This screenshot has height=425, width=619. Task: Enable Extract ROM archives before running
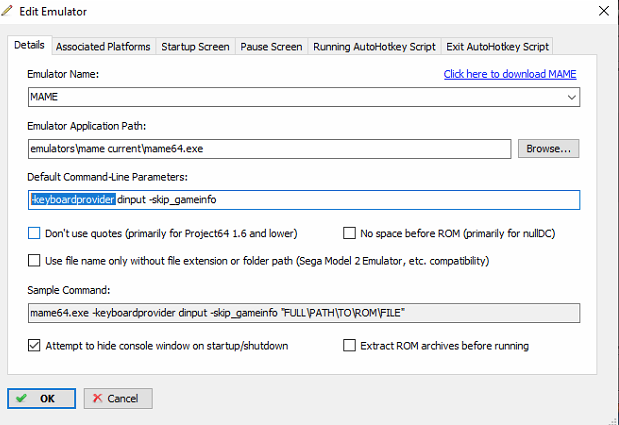click(x=349, y=346)
